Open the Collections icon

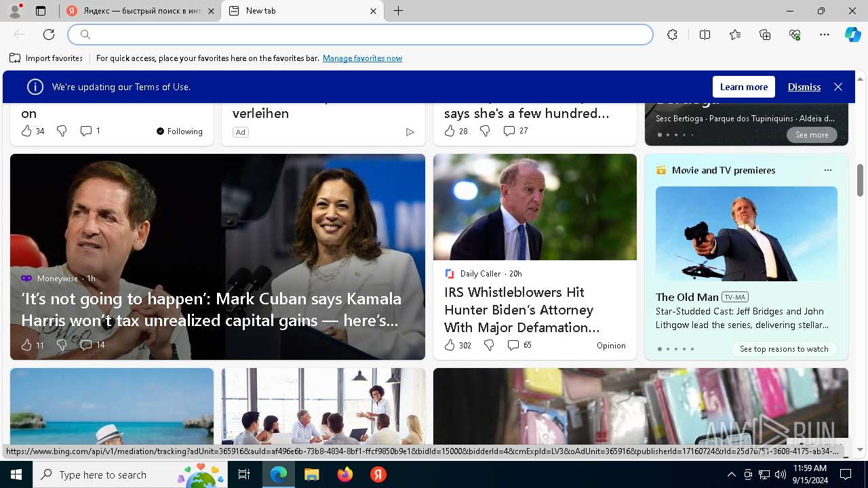(x=765, y=35)
